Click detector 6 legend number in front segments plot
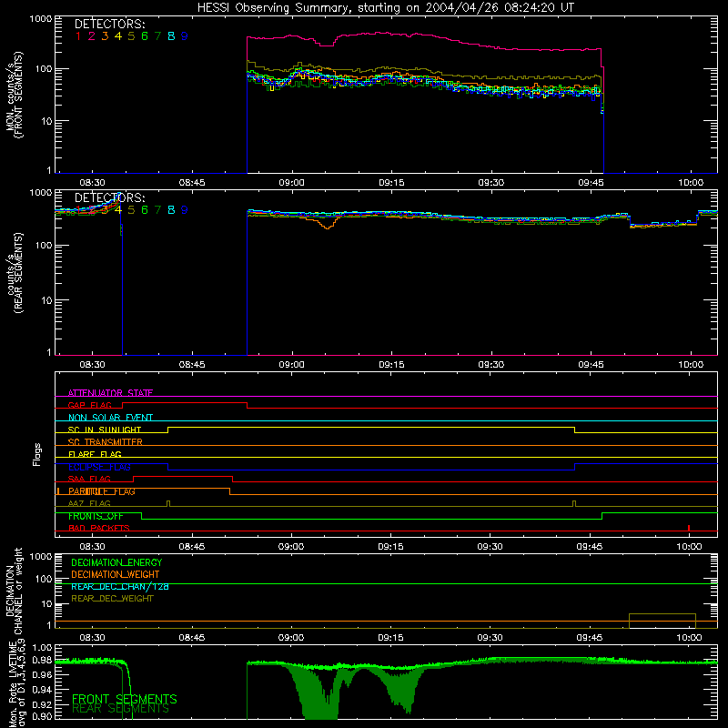 pos(145,36)
